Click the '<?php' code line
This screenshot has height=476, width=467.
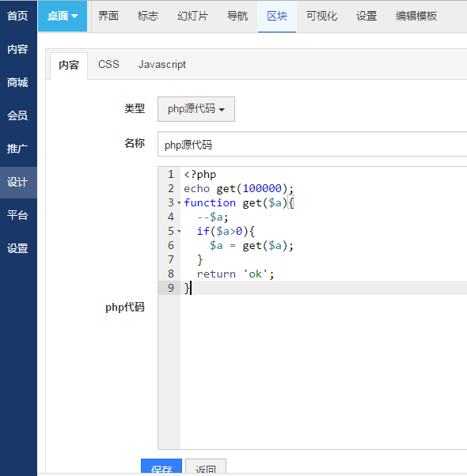click(199, 175)
